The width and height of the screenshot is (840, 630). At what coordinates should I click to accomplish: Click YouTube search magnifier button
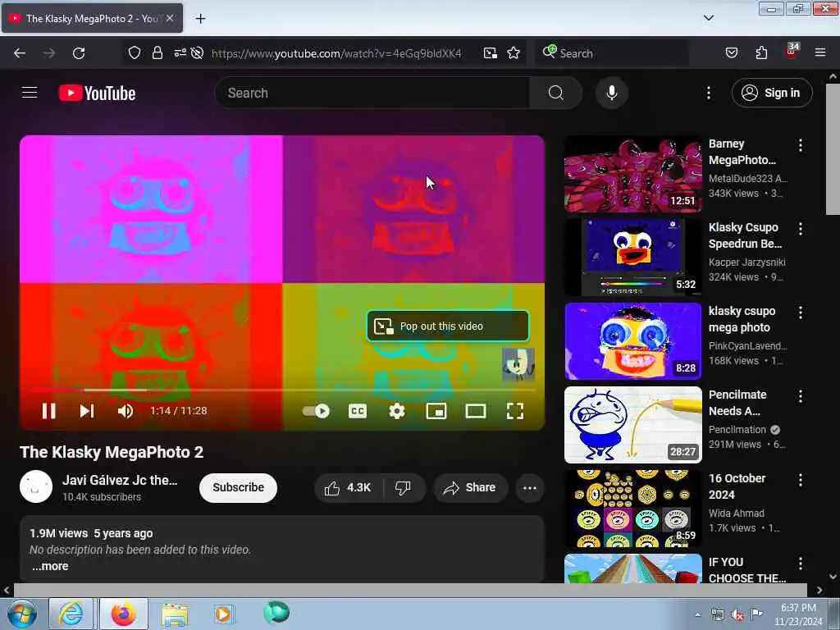(x=556, y=93)
